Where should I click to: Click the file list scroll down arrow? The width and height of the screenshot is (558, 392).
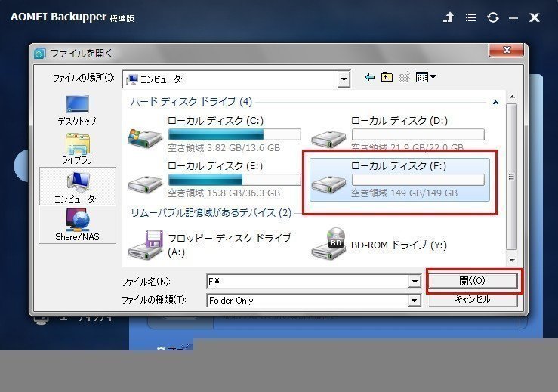[512, 260]
